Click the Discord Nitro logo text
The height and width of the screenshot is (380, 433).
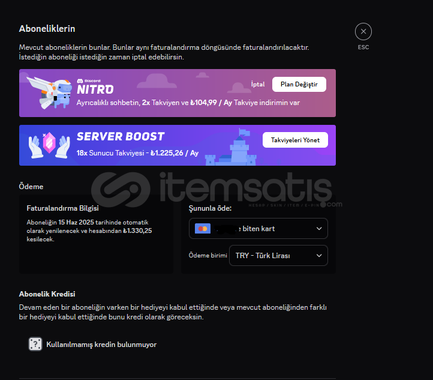click(95, 87)
